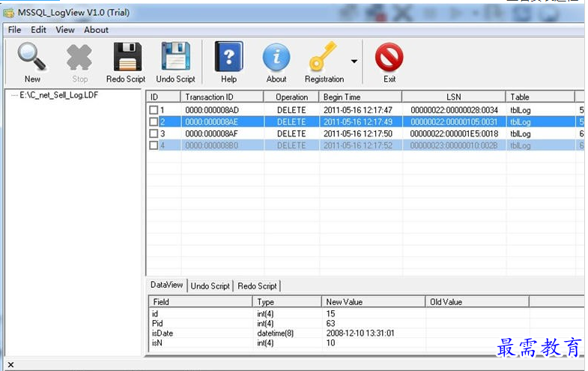Sort by the Operation column header
Screen dimensions: 588x371
[x=291, y=97]
